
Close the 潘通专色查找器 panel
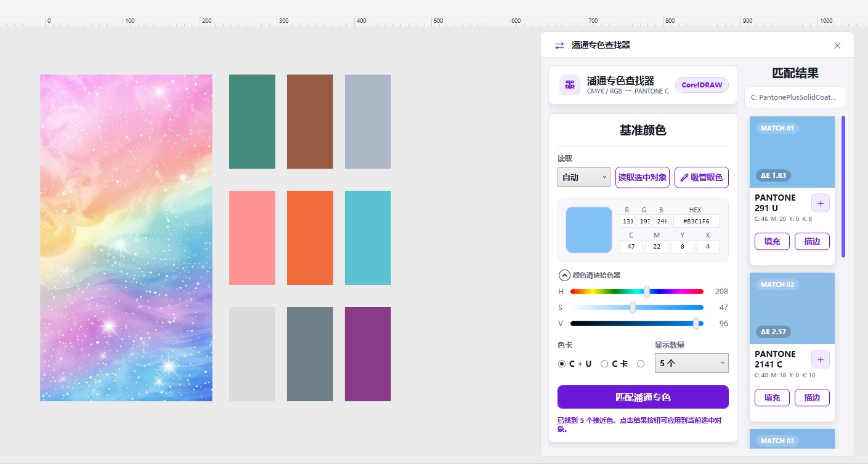[837, 45]
